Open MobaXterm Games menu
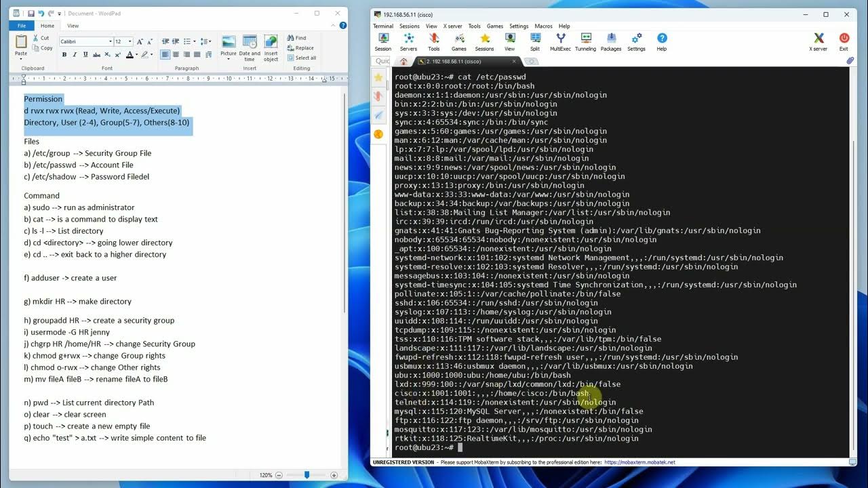 pyautogui.click(x=495, y=26)
